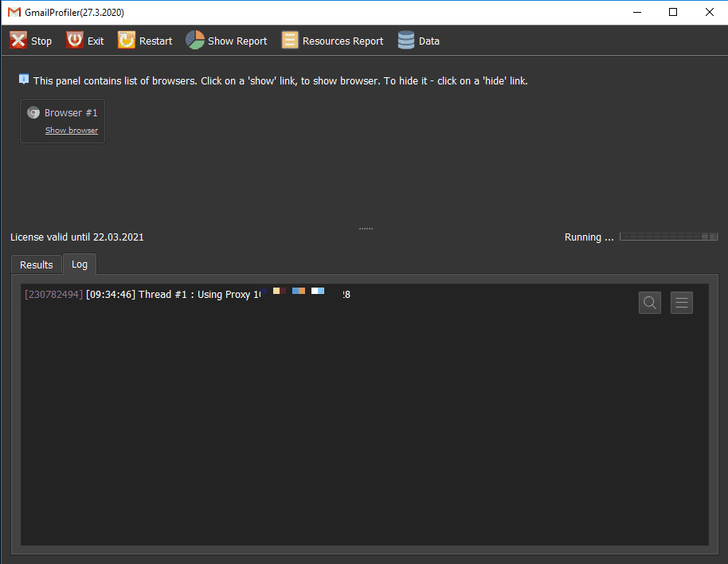Select the Log tab

pos(80,264)
